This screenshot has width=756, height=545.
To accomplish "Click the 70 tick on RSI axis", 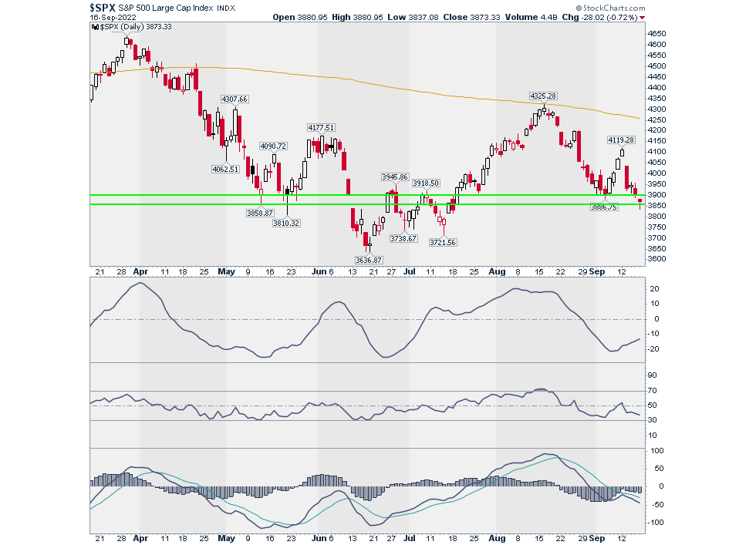I will (x=653, y=391).
